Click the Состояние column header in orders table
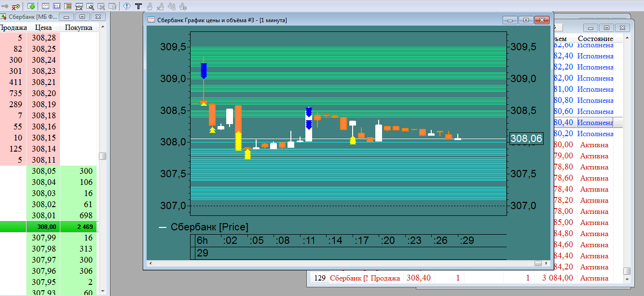 click(x=595, y=39)
